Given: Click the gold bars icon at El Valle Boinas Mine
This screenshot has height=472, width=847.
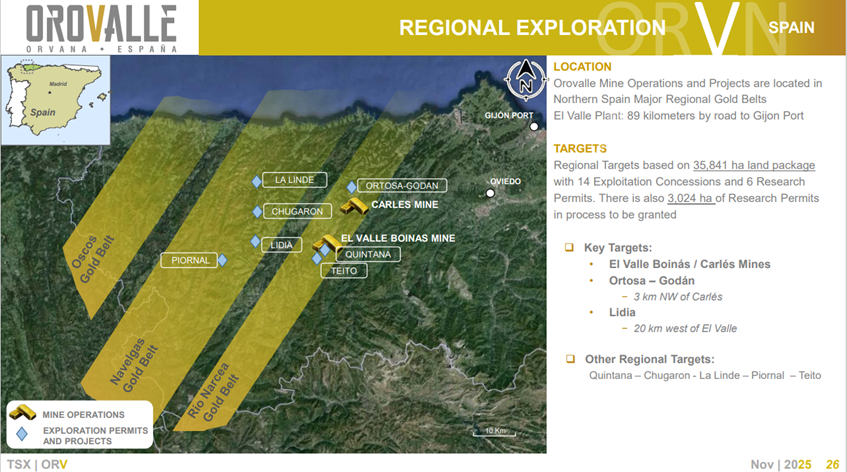Looking at the screenshot, I should click(x=327, y=244).
